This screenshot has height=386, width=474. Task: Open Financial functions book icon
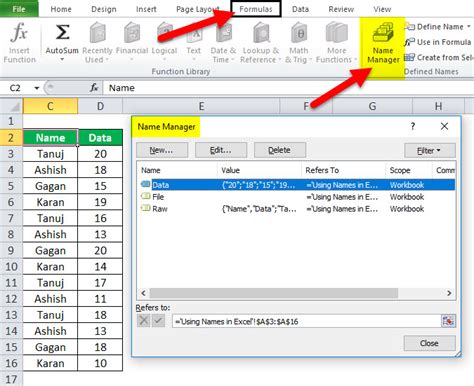(x=132, y=33)
